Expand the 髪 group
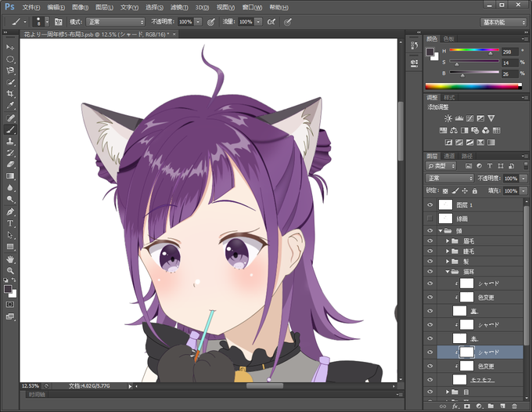This screenshot has width=532, height=412. (x=448, y=261)
